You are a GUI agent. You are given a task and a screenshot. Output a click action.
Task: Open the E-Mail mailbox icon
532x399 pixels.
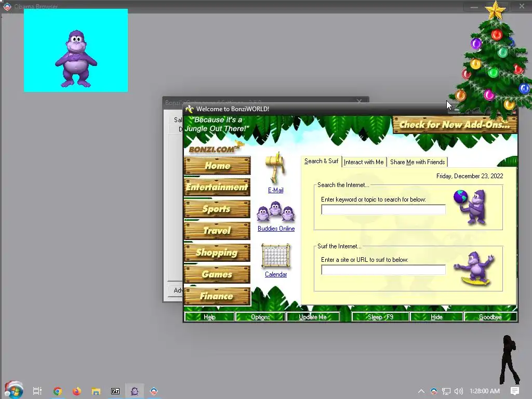(275, 168)
